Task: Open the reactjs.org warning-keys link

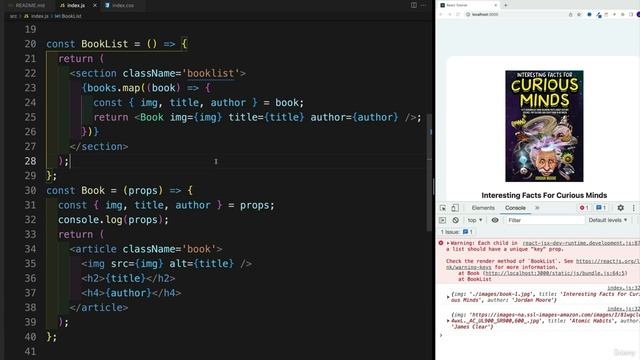Action: click(x=607, y=261)
